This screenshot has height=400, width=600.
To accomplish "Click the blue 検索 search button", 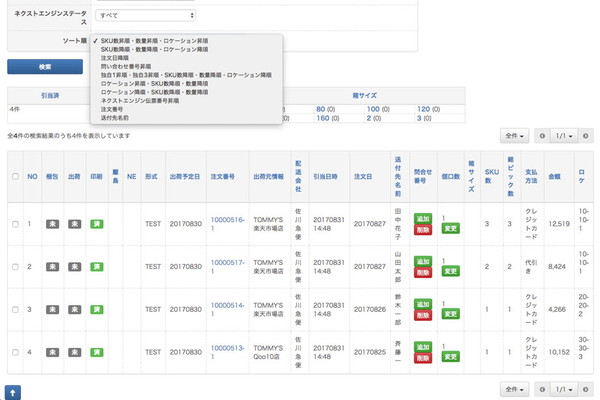I will [x=45, y=67].
